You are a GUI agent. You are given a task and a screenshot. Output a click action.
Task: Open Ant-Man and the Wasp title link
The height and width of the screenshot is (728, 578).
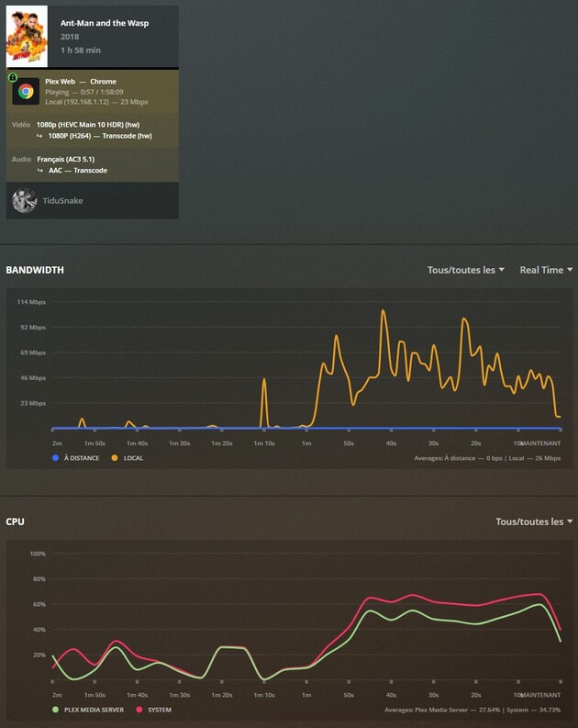(x=105, y=23)
